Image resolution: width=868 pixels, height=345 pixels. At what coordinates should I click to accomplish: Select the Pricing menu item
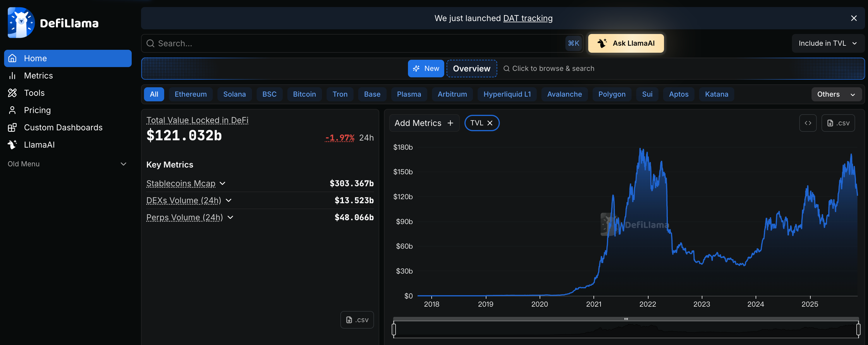37,110
